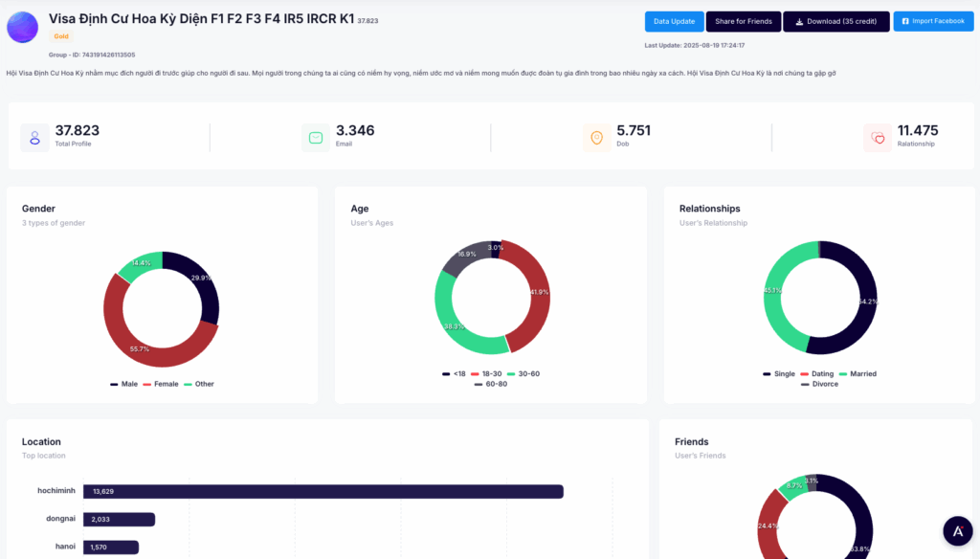The image size is (980, 559).
Task: Open the floating round widget at bottom-right
Action: [x=957, y=530]
